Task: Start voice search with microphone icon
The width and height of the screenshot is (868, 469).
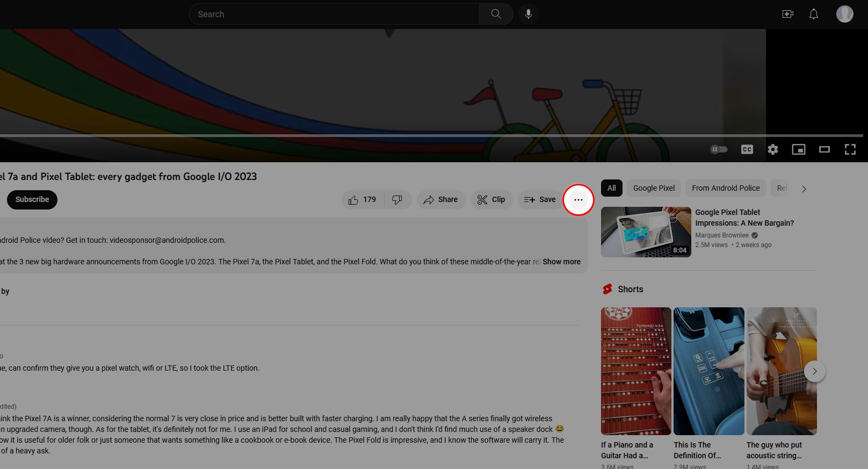Action: click(529, 14)
